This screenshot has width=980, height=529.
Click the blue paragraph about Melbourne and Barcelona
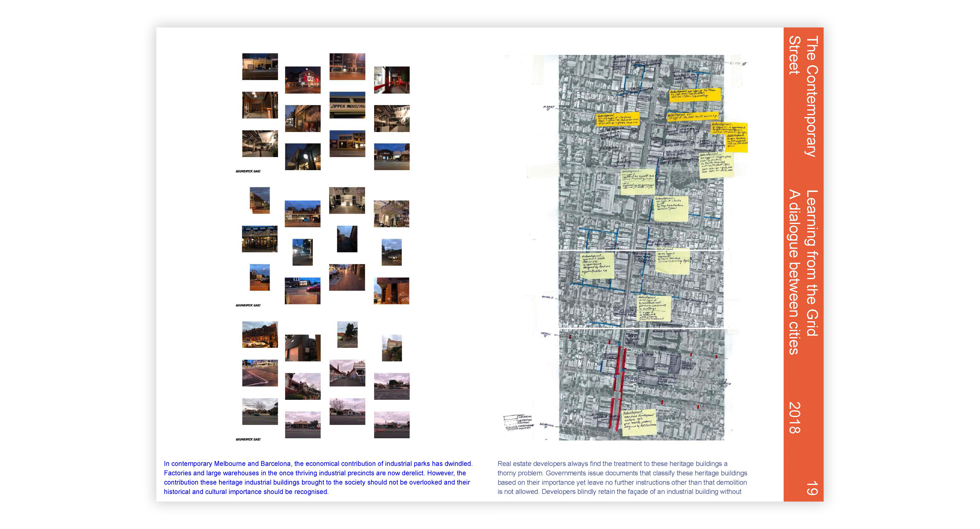coord(318,477)
